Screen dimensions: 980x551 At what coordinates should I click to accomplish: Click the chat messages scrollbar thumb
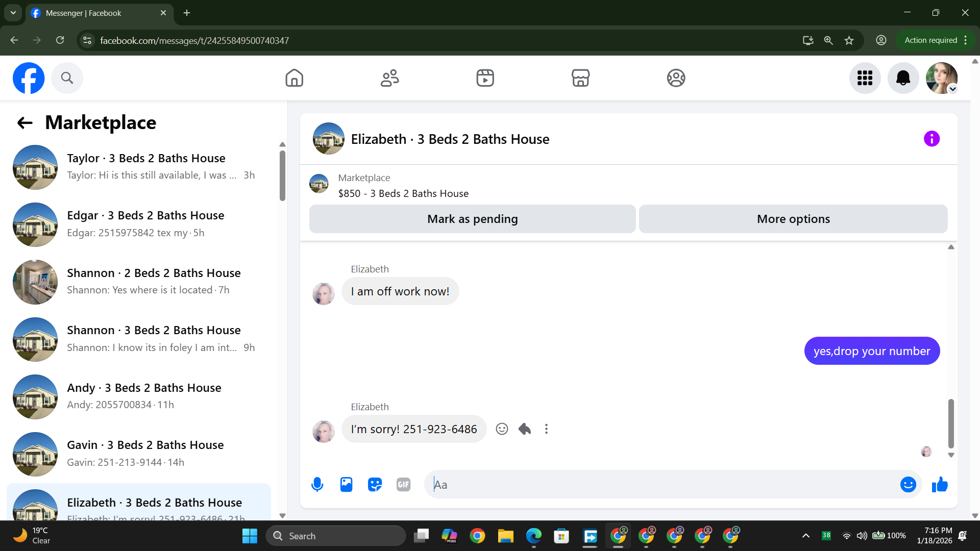[951, 423]
